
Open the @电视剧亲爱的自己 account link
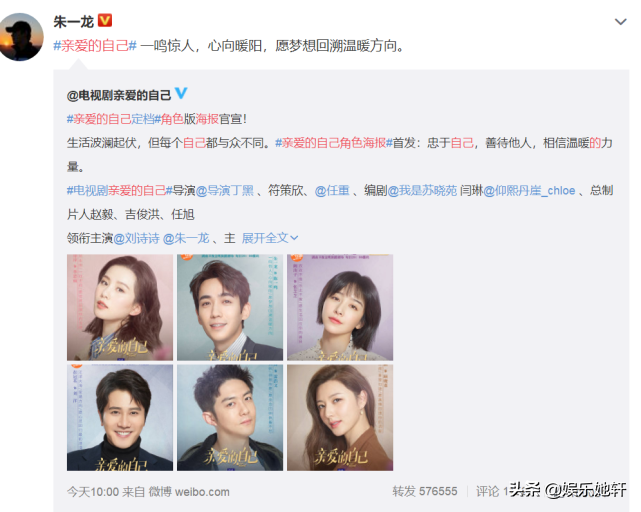119,95
